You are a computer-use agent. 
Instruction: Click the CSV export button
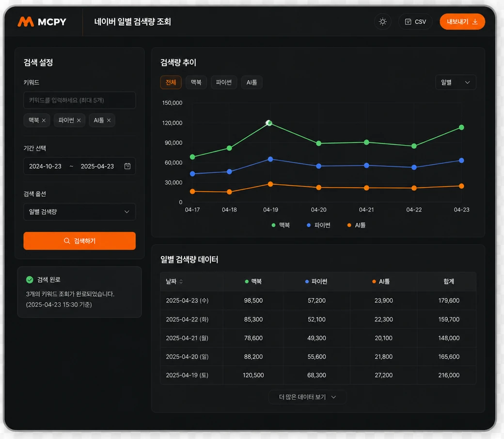(x=415, y=21)
